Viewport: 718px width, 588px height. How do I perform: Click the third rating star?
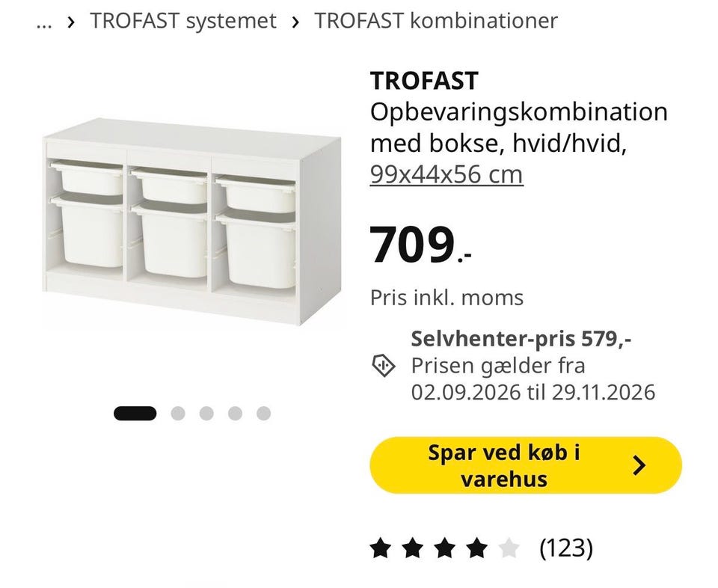tap(444, 548)
